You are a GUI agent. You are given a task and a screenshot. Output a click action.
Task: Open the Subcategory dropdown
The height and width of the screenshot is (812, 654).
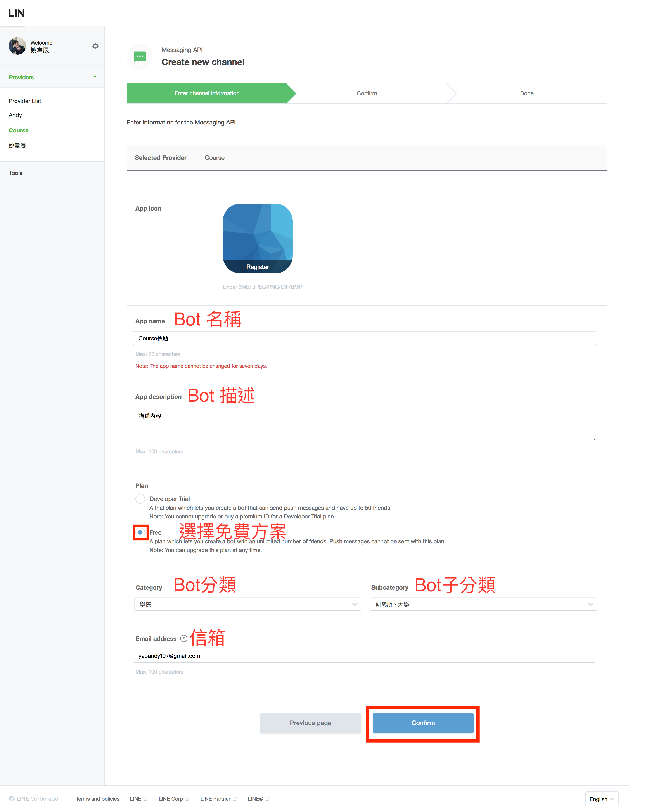click(x=483, y=604)
